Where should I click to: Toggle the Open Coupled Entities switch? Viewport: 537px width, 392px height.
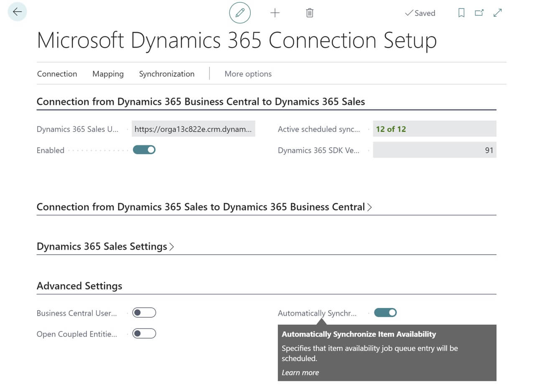coord(144,333)
